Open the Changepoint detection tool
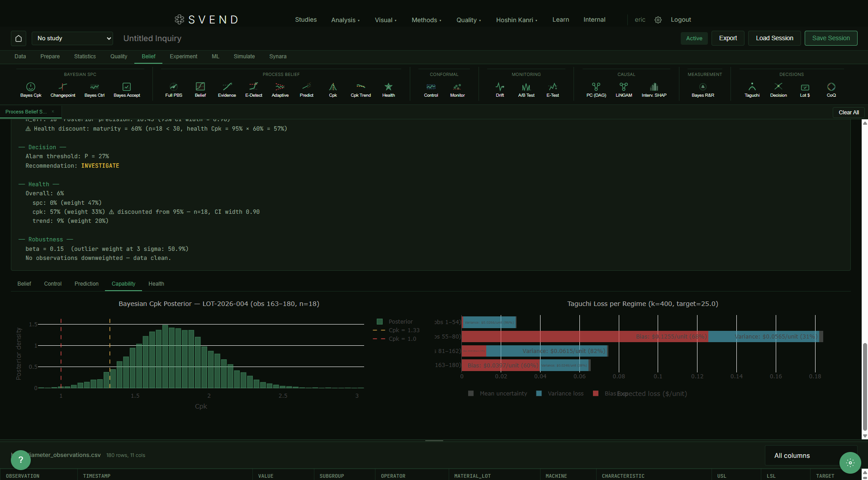 tap(63, 89)
